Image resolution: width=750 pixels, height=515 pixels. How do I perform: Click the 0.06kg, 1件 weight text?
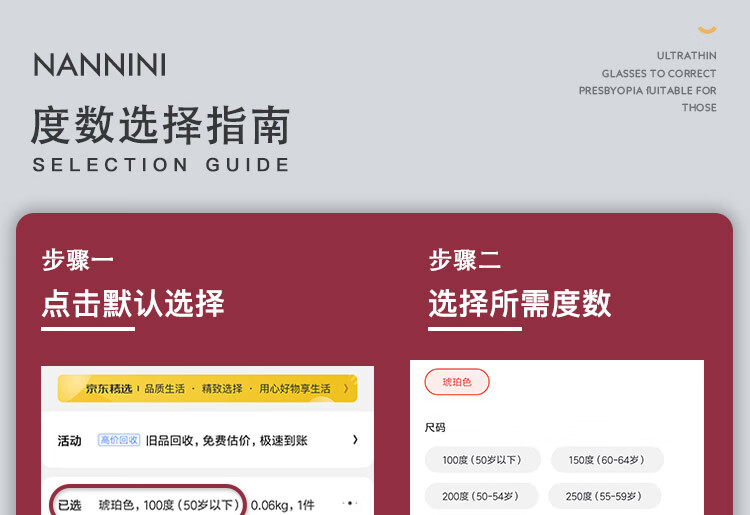tap(283, 504)
